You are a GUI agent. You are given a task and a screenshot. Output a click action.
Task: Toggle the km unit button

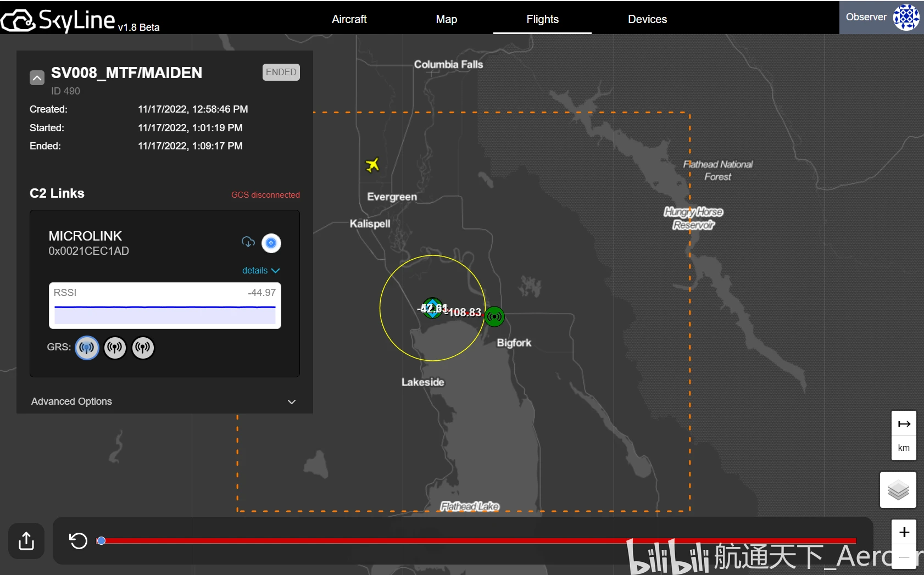(x=904, y=448)
